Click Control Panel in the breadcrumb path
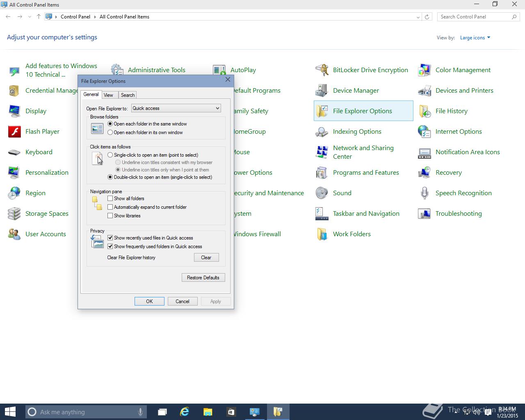 (x=75, y=17)
